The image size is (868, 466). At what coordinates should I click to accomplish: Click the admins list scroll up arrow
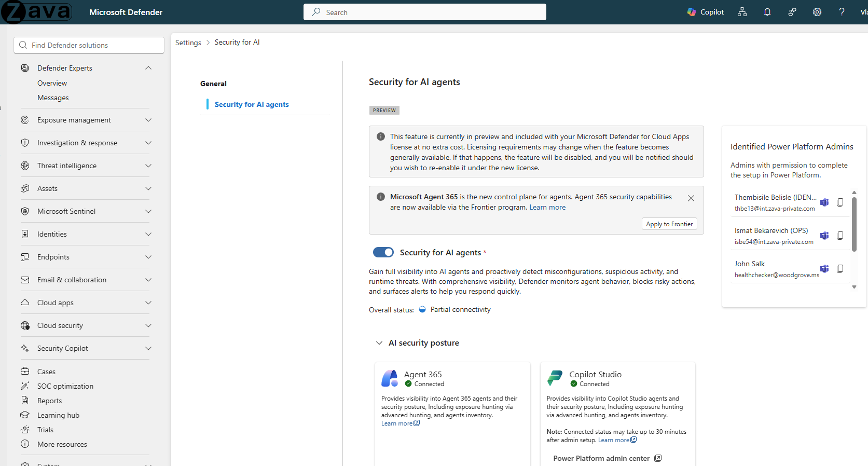pos(854,193)
